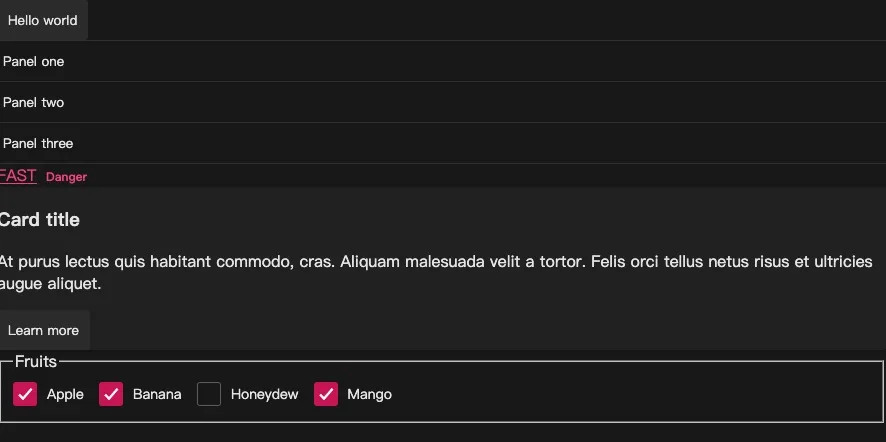886x442 pixels.
Task: Click the Banana label text
Action: (x=157, y=395)
